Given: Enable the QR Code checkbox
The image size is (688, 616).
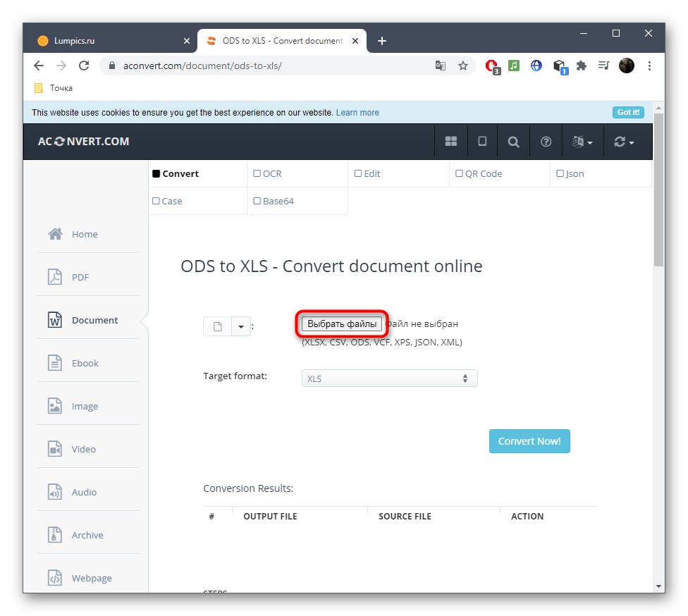Looking at the screenshot, I should [458, 173].
